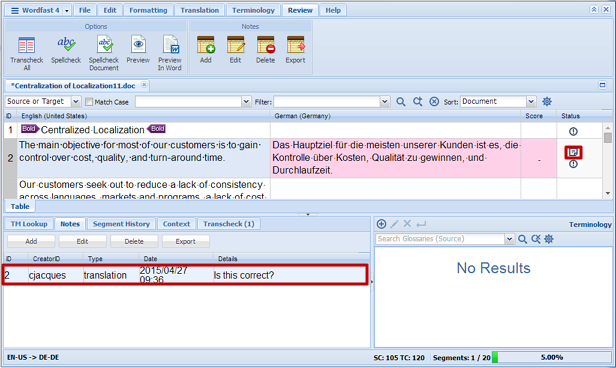The image size is (616, 368).
Task: Click the Delete button in the Notes panel
Action: [x=134, y=241]
